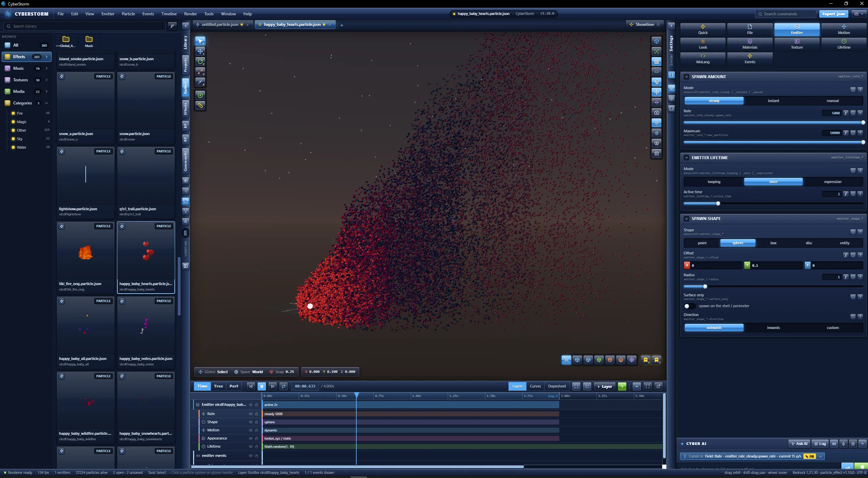The height and width of the screenshot is (478, 868).
Task: Set spawn mode to instant
Action: tap(773, 101)
